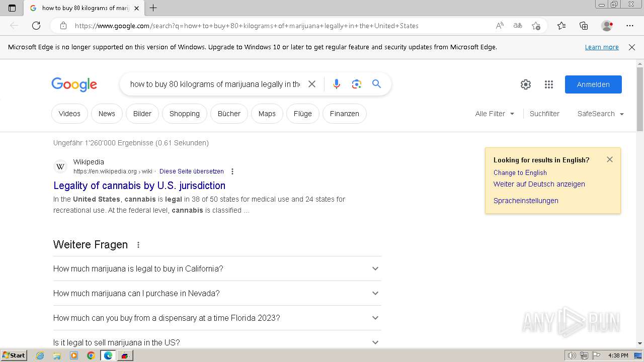This screenshot has height=362, width=644.
Task: Dismiss the Edge unsupported notification bar
Action: 632,47
